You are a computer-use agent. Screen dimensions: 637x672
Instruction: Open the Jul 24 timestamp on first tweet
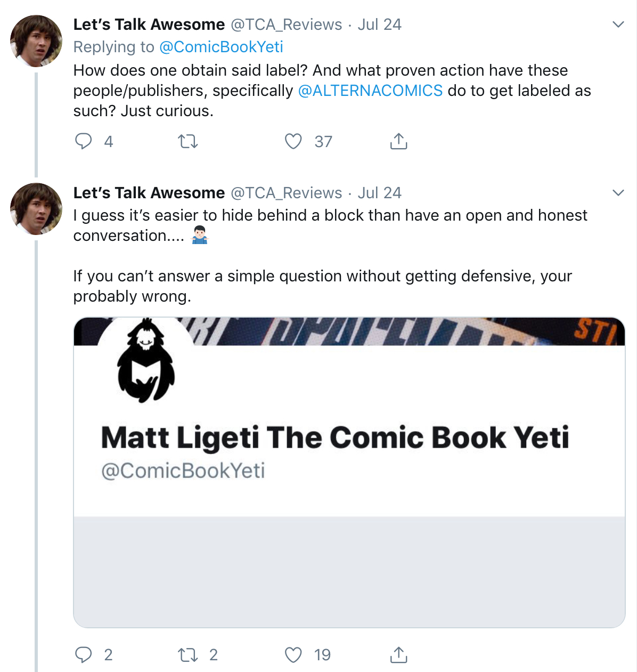click(x=379, y=25)
